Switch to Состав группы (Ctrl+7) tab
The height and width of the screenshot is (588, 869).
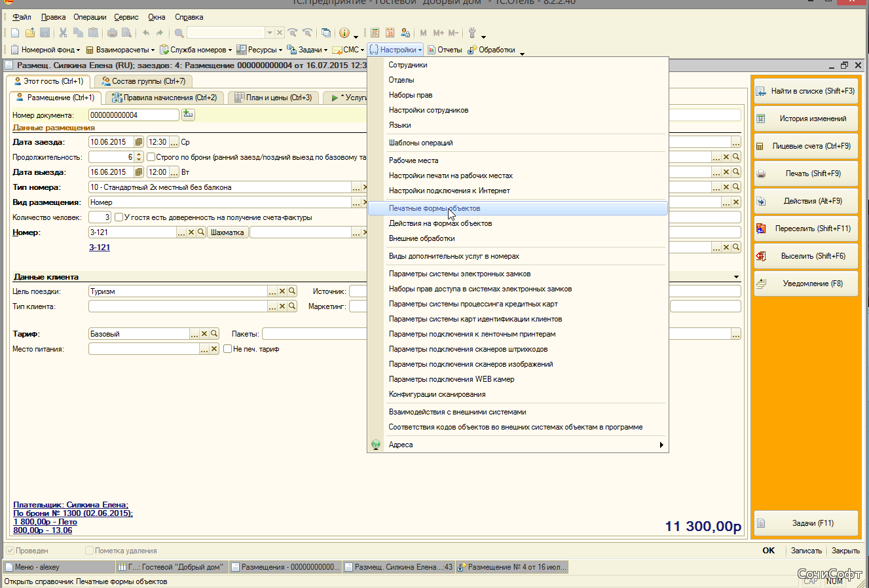(143, 81)
